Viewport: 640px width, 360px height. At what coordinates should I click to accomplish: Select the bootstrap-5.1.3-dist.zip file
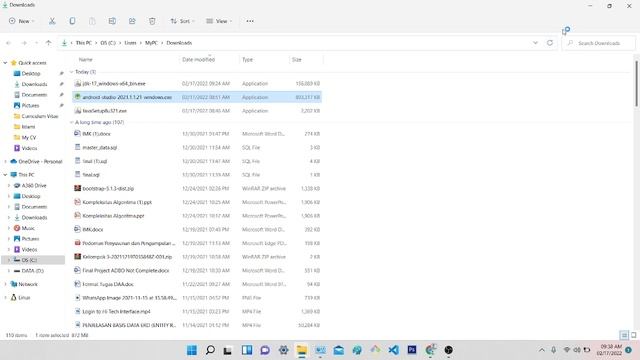click(x=197, y=189)
